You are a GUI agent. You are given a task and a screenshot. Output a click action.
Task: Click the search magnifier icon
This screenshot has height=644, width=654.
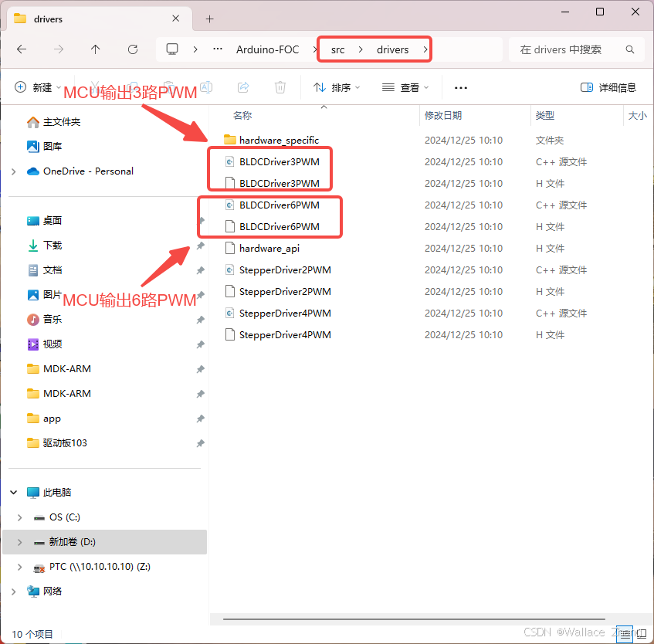(631, 49)
